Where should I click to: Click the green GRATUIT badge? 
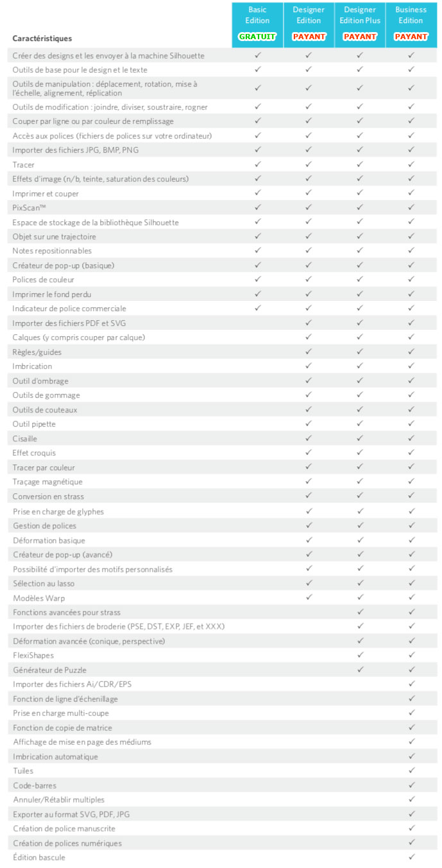pos(257,37)
